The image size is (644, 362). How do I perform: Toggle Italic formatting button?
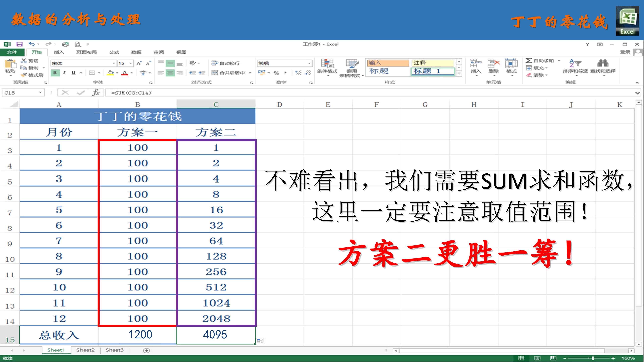65,73
